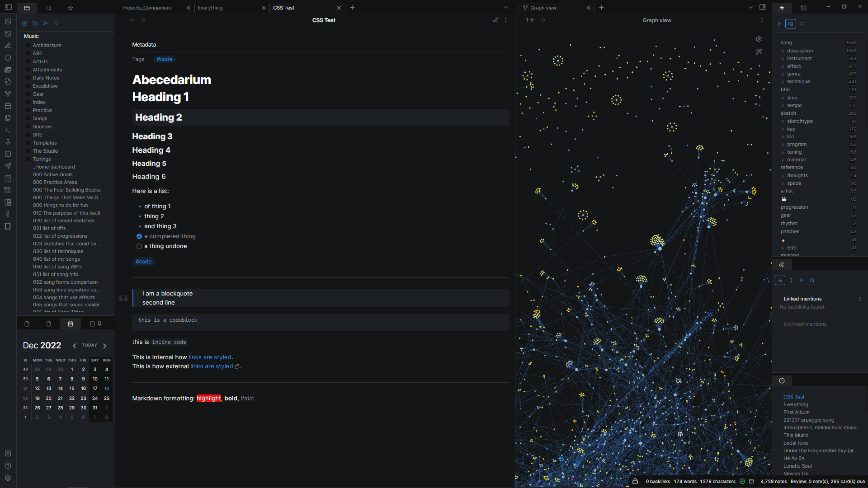The image size is (868, 488).
Task: Expand the 'description' tag subtree
Action: 783,51
